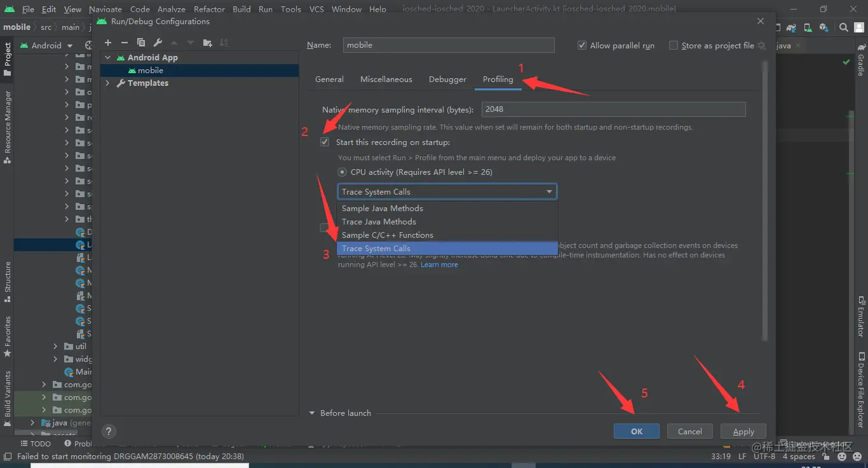Collapse the Android App configuration node

pos(107,58)
